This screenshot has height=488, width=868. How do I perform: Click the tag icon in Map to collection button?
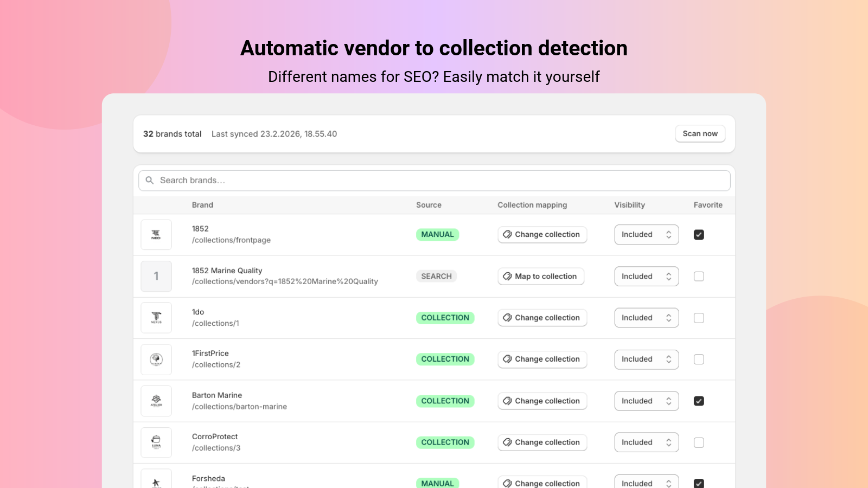tap(507, 277)
